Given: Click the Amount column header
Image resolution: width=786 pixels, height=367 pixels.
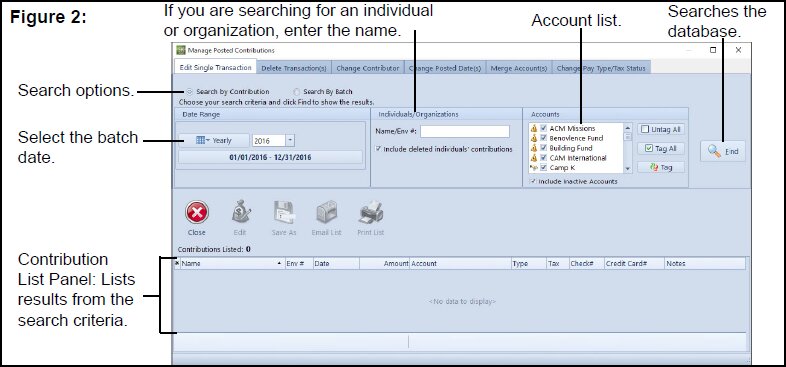Looking at the screenshot, I should (x=384, y=263).
